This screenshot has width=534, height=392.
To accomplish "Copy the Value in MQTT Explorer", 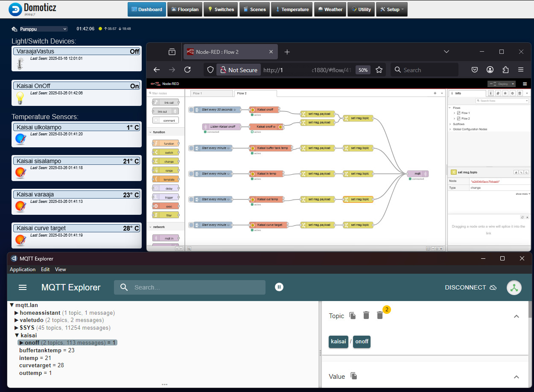I will pyautogui.click(x=354, y=376).
